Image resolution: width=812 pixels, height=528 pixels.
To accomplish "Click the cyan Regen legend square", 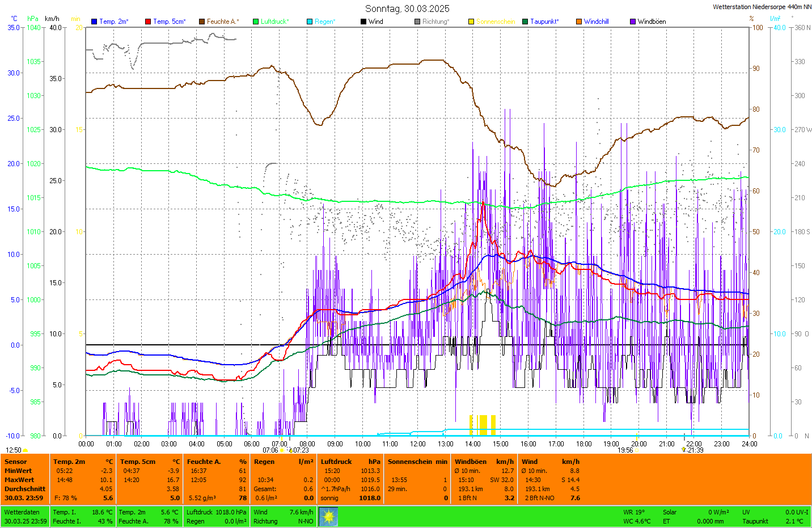I will [x=310, y=22].
